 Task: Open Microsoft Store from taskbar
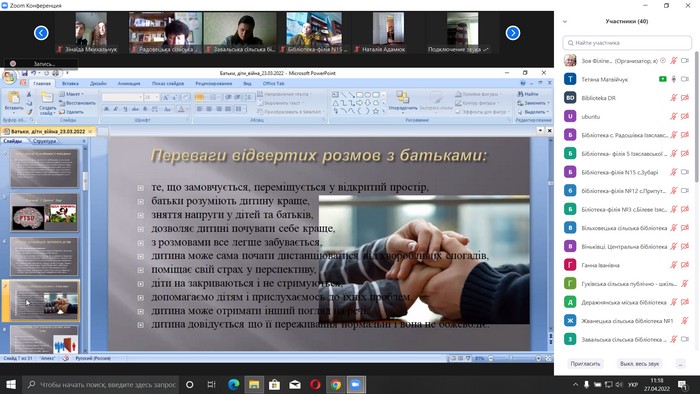[274, 385]
